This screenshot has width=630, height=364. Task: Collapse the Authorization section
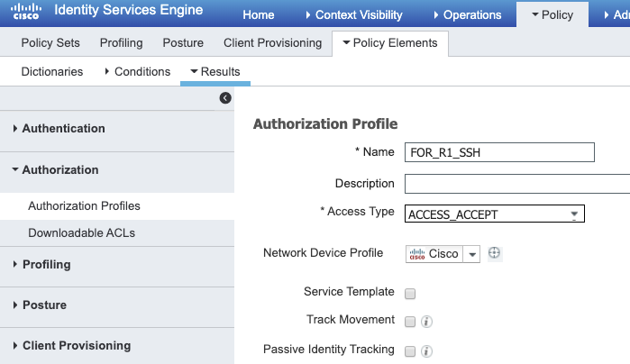[x=59, y=169]
